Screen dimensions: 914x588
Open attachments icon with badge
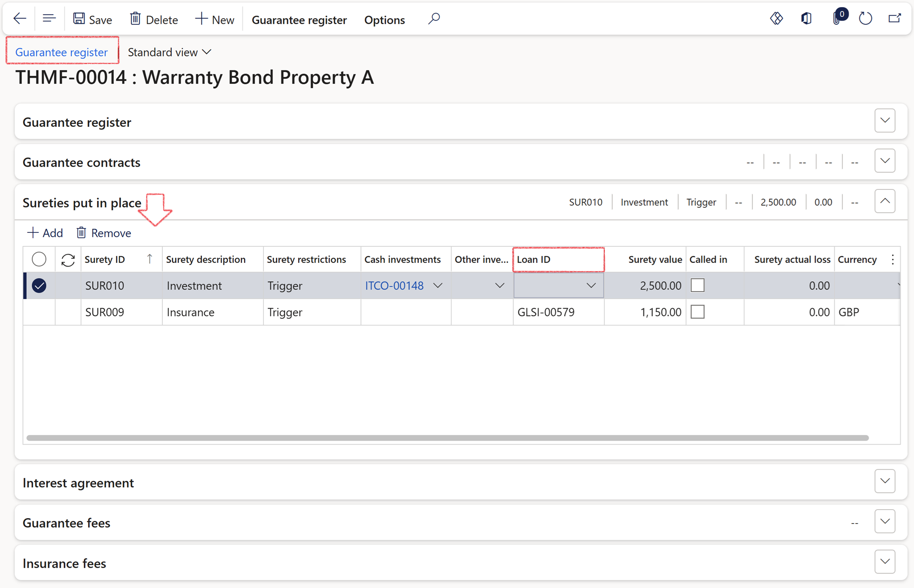click(x=837, y=19)
